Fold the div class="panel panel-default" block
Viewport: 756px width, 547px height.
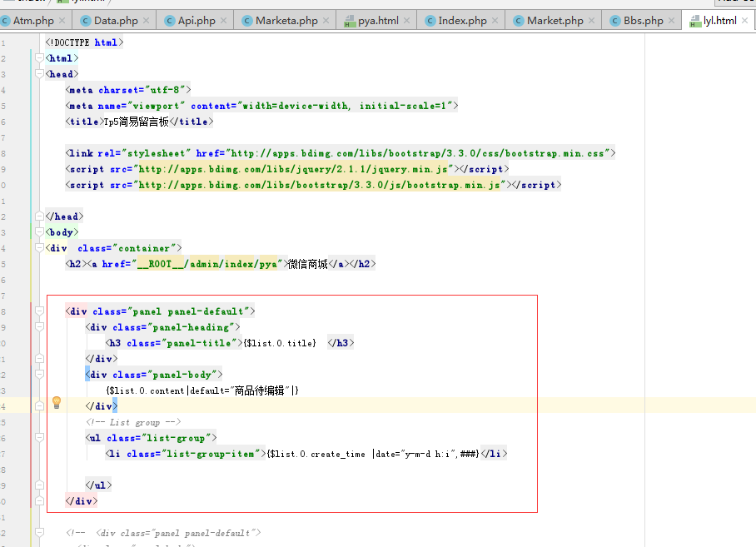click(39, 311)
